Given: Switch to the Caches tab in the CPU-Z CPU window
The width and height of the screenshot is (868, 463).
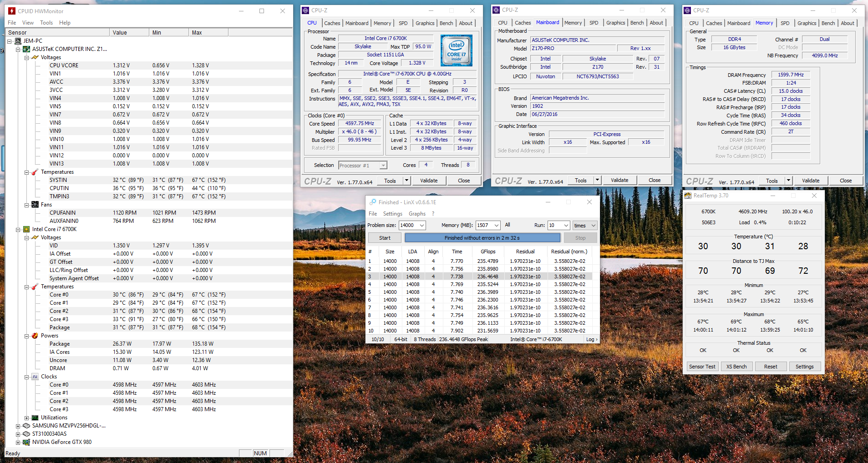Looking at the screenshot, I should [x=332, y=23].
